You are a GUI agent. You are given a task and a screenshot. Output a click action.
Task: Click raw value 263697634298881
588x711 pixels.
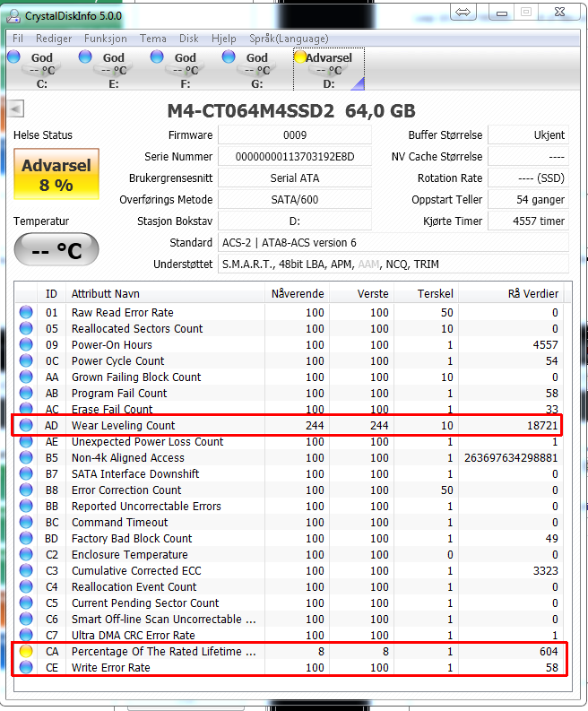pyautogui.click(x=511, y=457)
